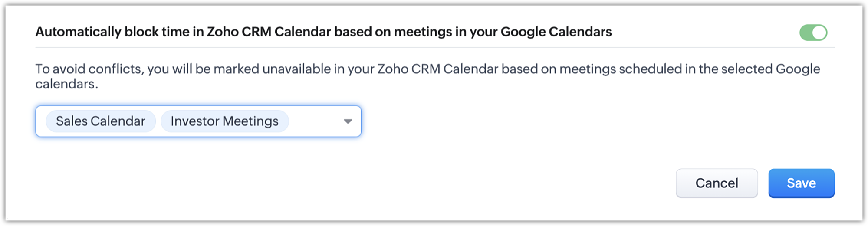
Task: Click the down triangle icon in the selector
Action: pos(348,121)
